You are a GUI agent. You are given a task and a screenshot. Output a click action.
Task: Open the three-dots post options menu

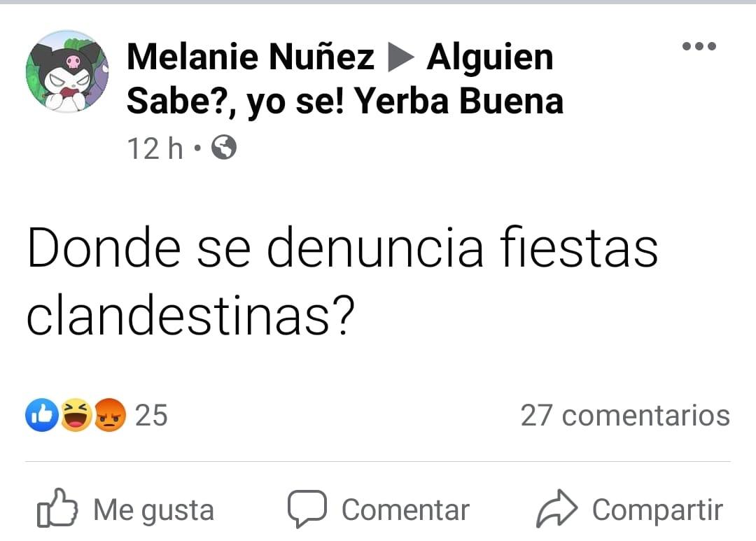[x=699, y=46]
